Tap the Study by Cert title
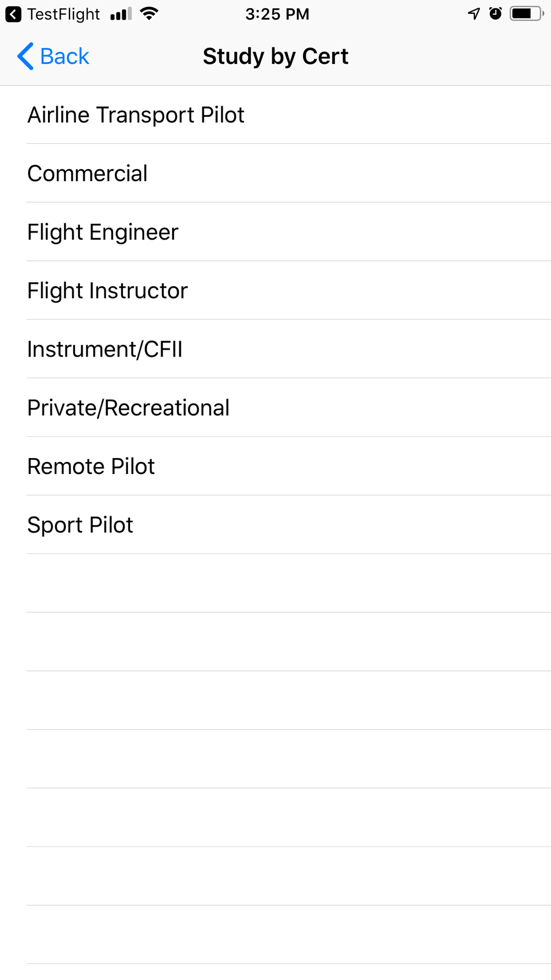This screenshot has height=980, width=551. tap(275, 56)
